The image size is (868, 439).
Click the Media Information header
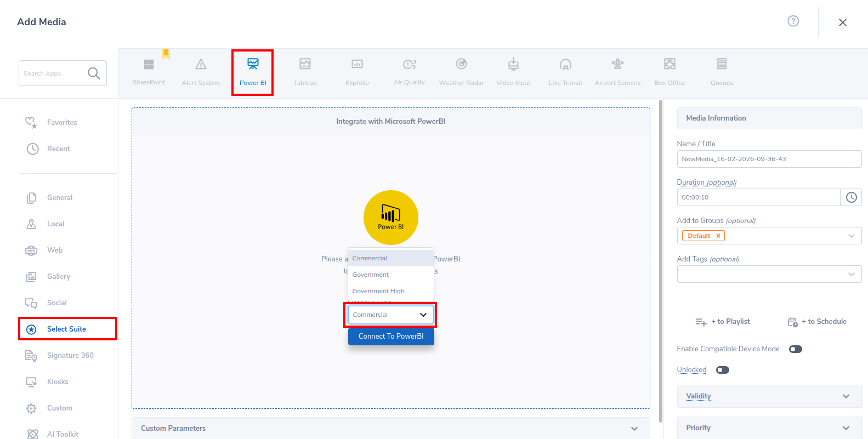click(x=769, y=118)
